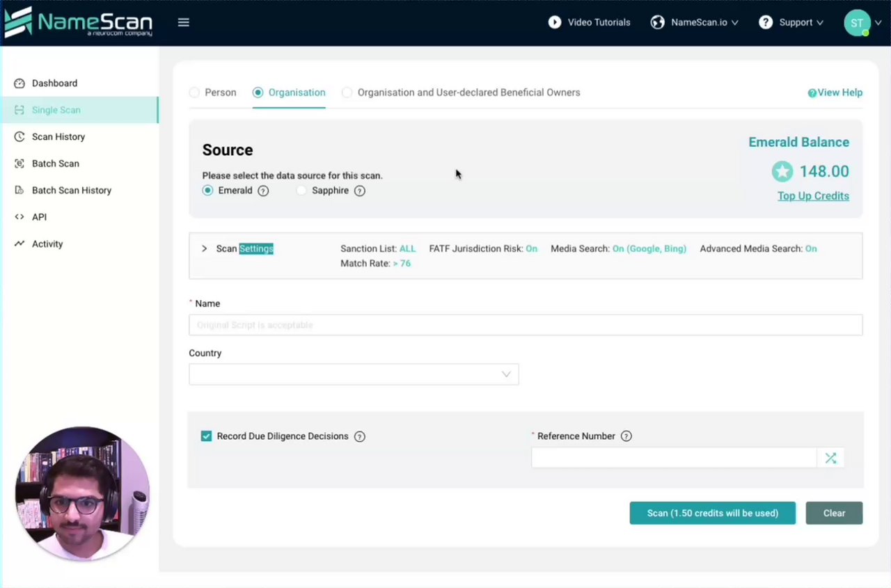The height and width of the screenshot is (588, 891).
Task: Generate random reference number with shuffle icon
Action: click(x=830, y=458)
